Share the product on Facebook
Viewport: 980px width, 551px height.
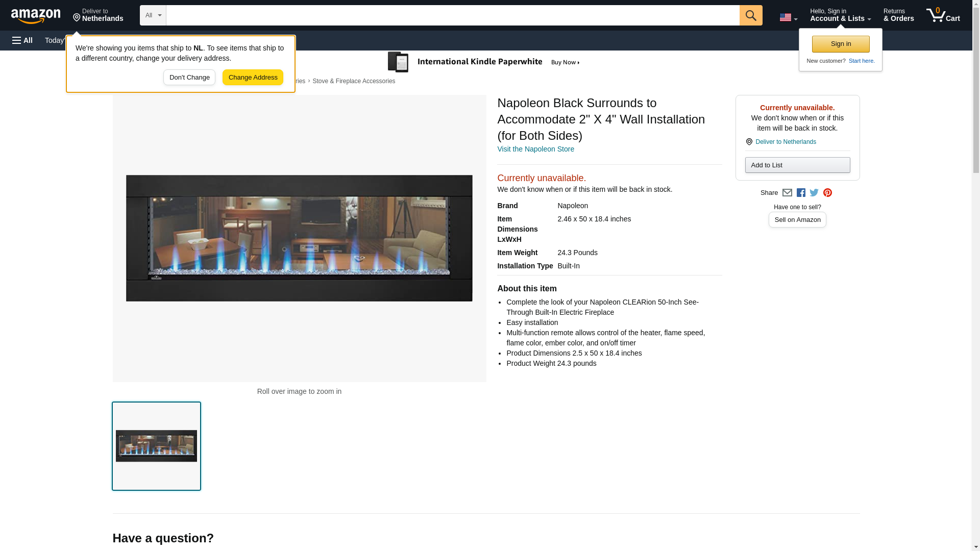tap(801, 193)
